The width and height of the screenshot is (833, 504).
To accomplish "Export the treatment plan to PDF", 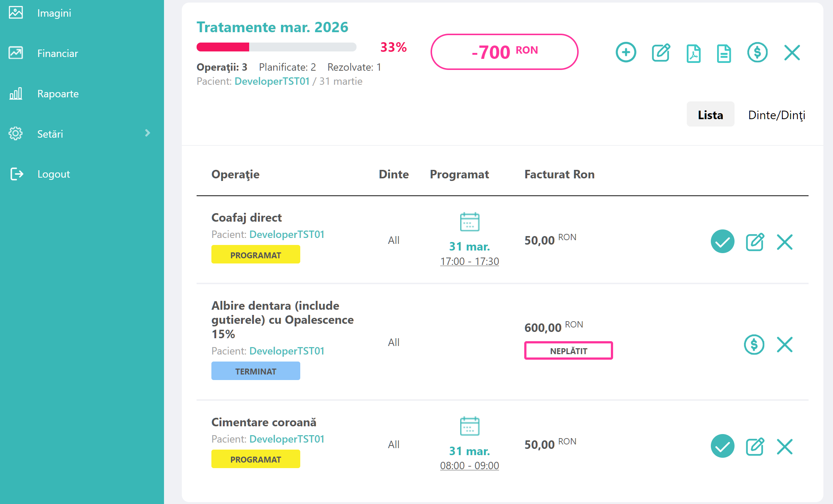I will coord(693,53).
